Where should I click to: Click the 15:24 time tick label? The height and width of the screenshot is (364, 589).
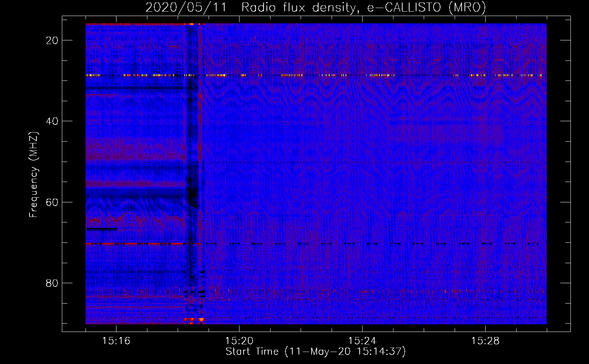pos(362,341)
